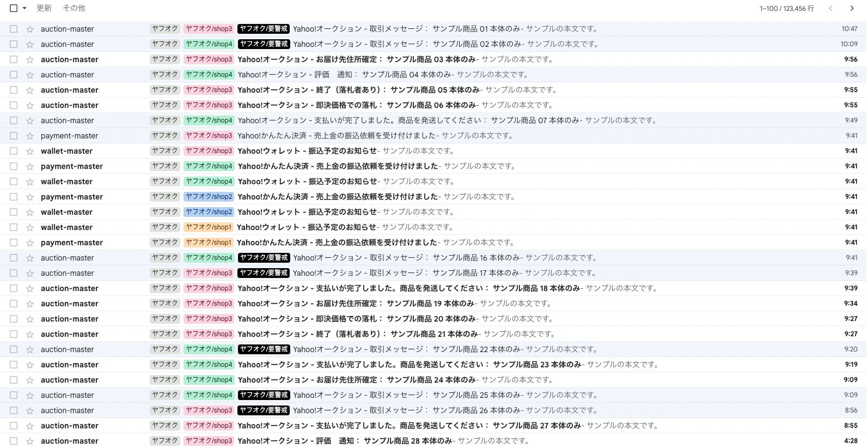Click ヤフオク label on サンプル商品 25 email
The width and height of the screenshot is (868, 448).
click(x=165, y=395)
